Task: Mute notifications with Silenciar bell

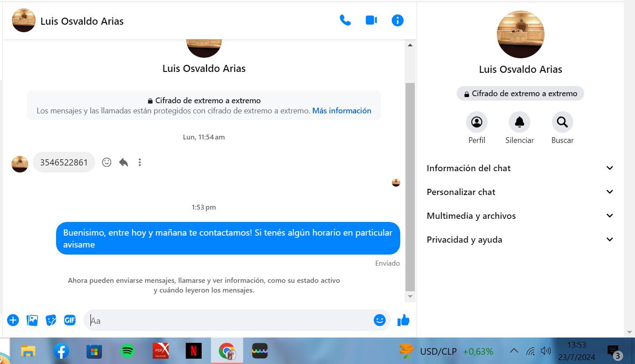Action: click(519, 122)
